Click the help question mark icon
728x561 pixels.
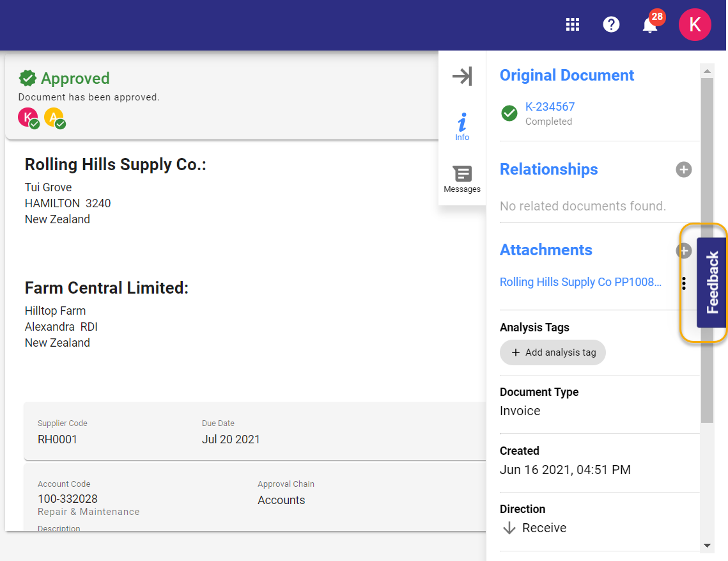[611, 24]
